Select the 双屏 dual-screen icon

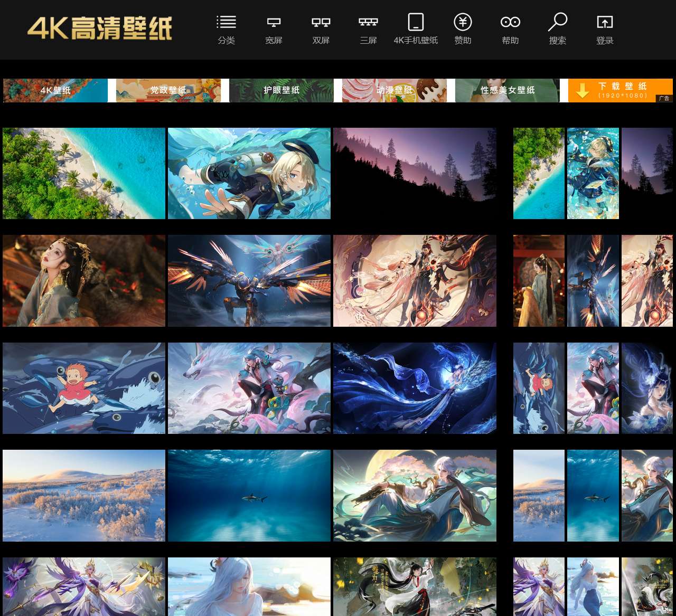click(321, 23)
